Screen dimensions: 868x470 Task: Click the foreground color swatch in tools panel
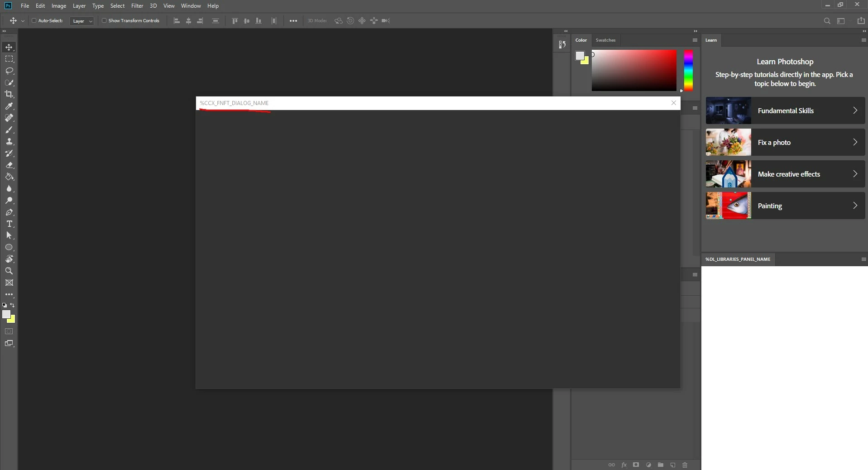tap(6, 314)
